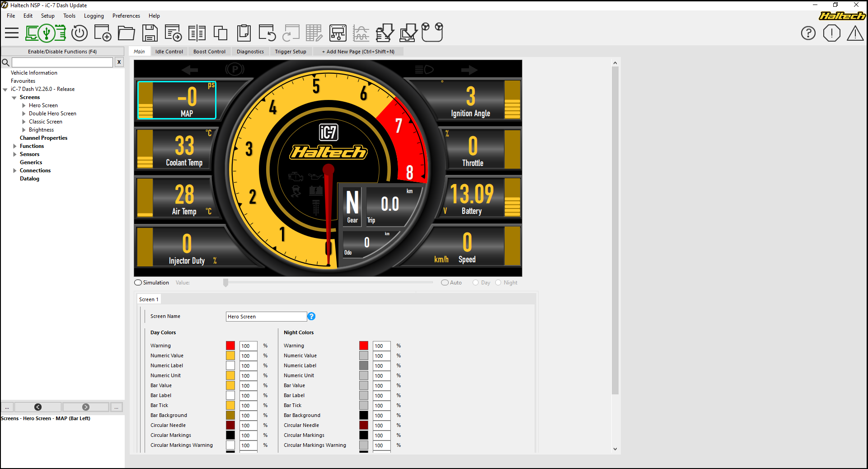
Task: Click the octagon exclamation alert icon
Action: (x=831, y=33)
